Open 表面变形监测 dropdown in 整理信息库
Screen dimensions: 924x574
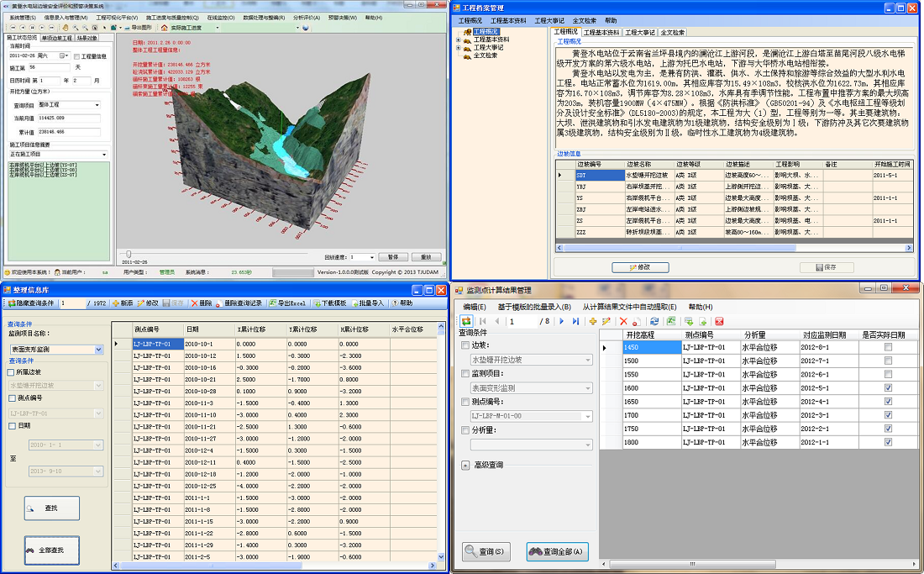click(98, 350)
